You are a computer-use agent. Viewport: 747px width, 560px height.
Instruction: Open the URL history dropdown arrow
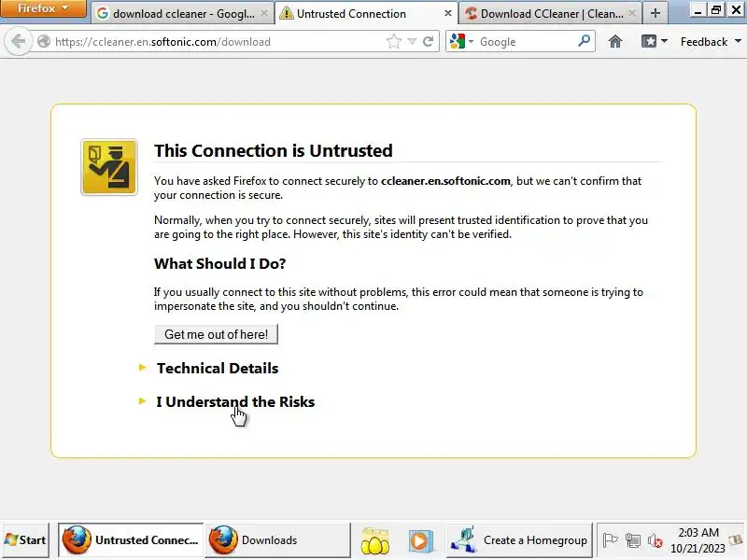tap(412, 42)
